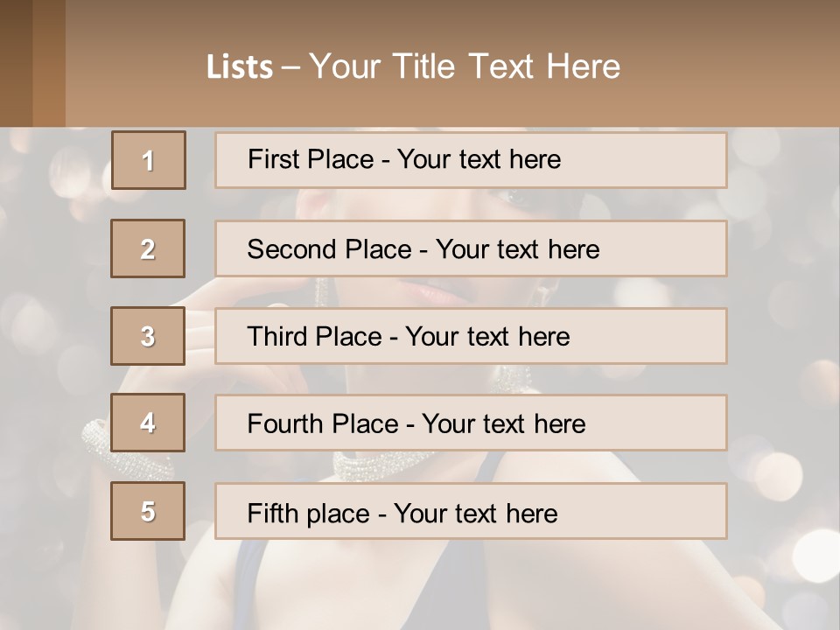This screenshot has height=630, width=840.
Task: Click the Your Title Text Here heading
Action: (x=464, y=66)
